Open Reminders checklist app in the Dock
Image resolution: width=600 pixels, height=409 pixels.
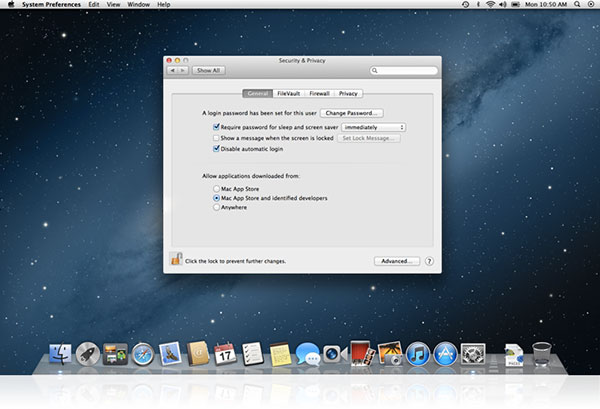[x=253, y=354]
